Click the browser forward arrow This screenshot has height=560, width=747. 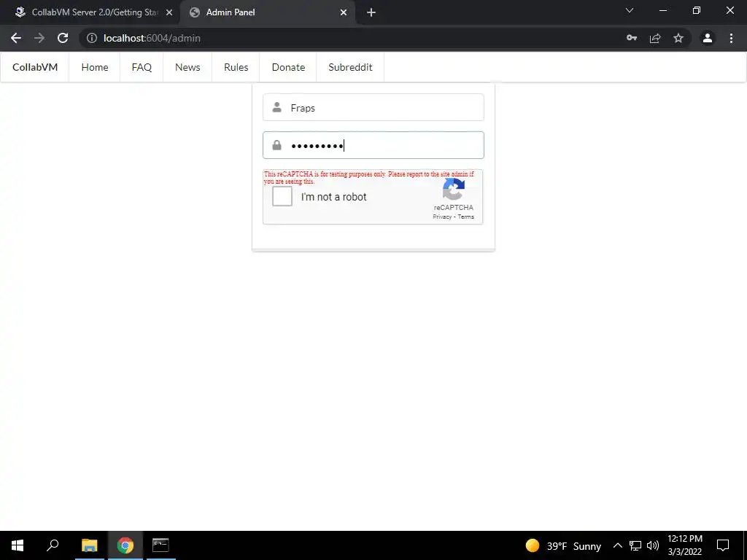(39, 38)
